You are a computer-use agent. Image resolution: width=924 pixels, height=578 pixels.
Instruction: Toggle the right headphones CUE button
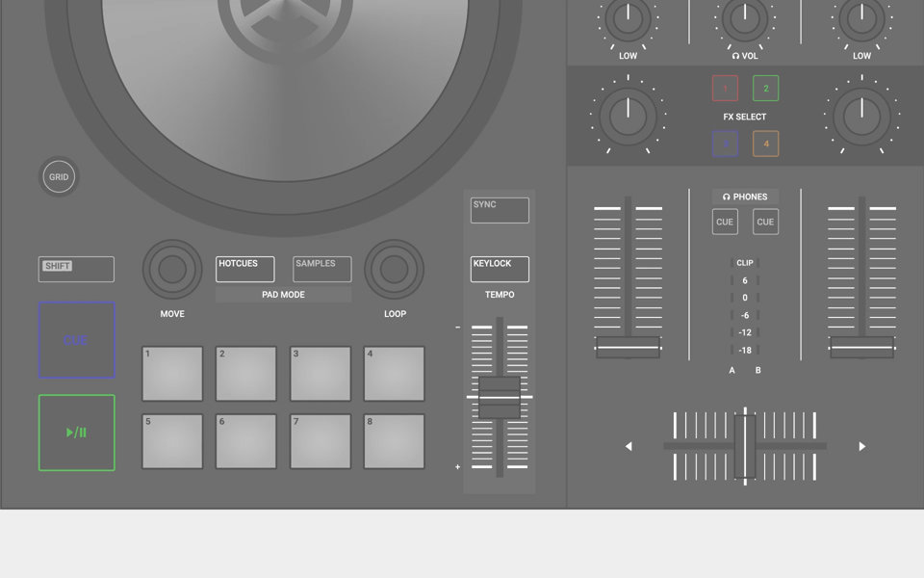tap(765, 222)
